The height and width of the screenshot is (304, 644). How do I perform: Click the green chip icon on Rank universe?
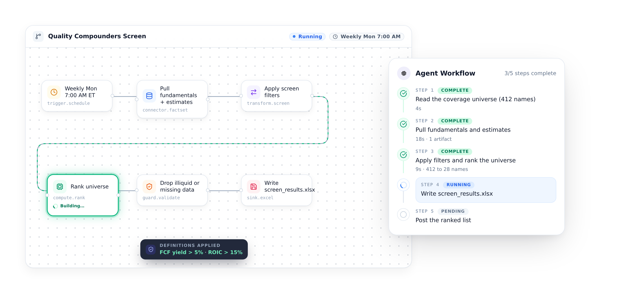pyautogui.click(x=60, y=186)
